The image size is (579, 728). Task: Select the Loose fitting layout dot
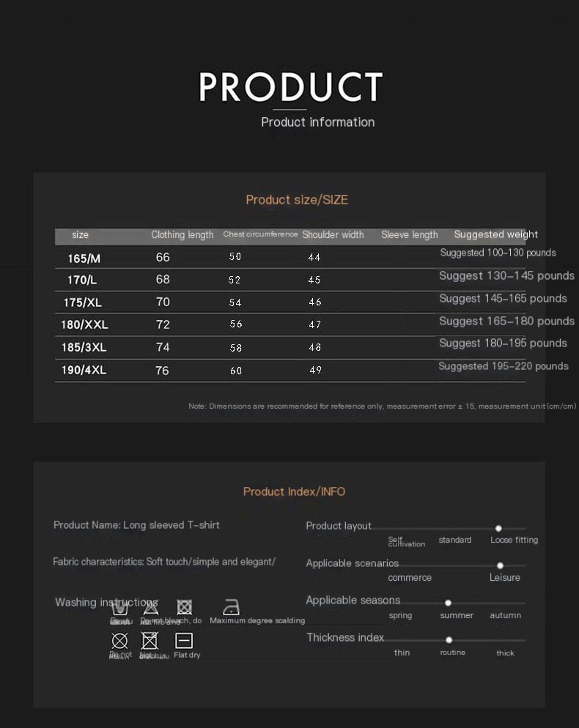pyautogui.click(x=498, y=528)
